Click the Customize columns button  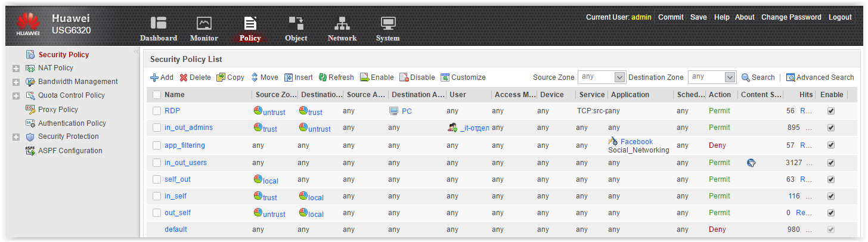tap(463, 77)
